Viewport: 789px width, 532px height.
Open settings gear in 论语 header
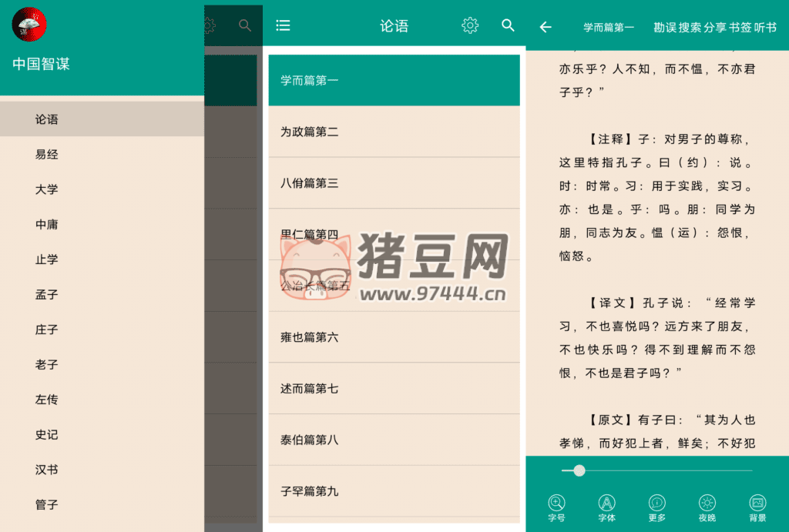tap(470, 25)
